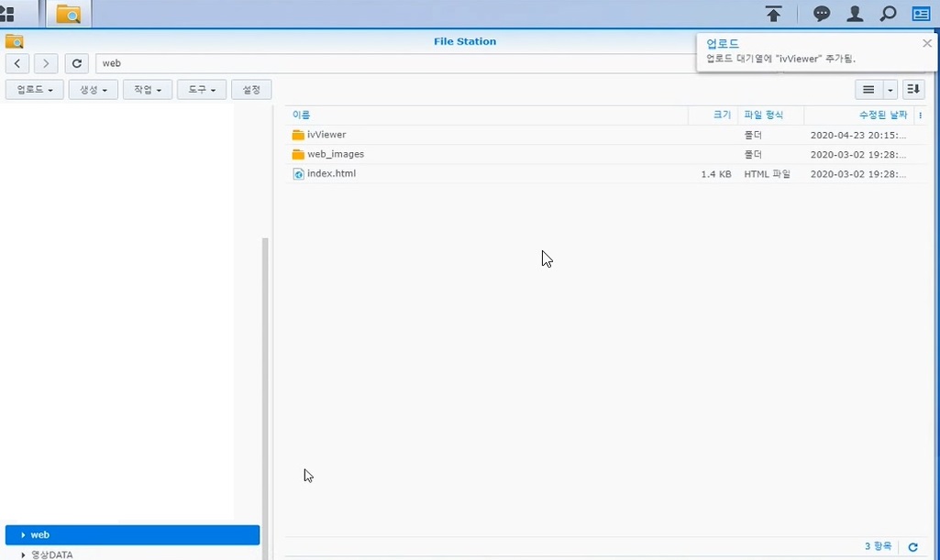940x560 pixels.
Task: Expand the web tree node arrow
Action: (x=23, y=535)
